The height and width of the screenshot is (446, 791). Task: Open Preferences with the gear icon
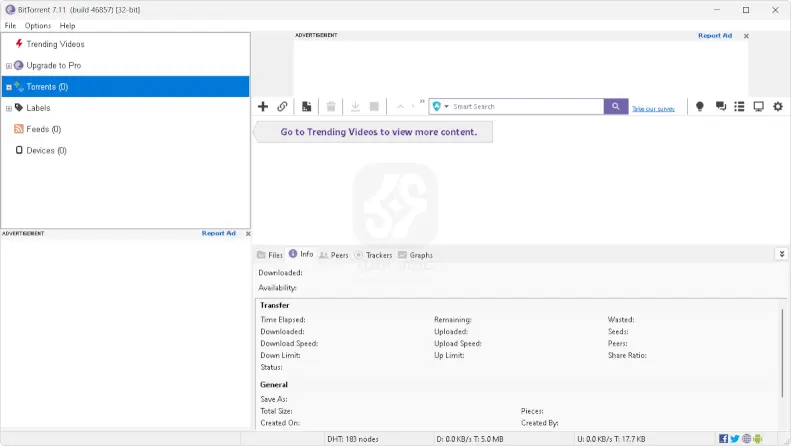pyautogui.click(x=778, y=106)
